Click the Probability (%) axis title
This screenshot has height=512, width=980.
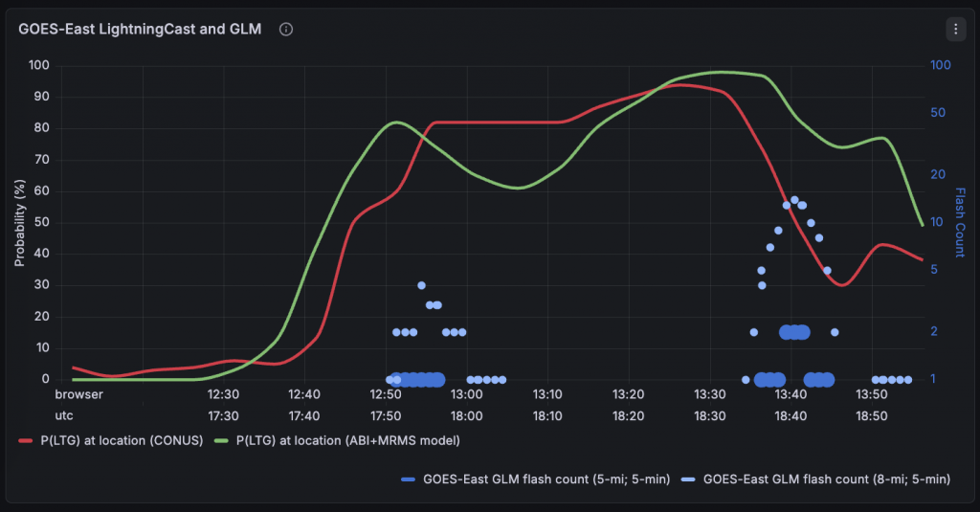[x=20, y=223]
